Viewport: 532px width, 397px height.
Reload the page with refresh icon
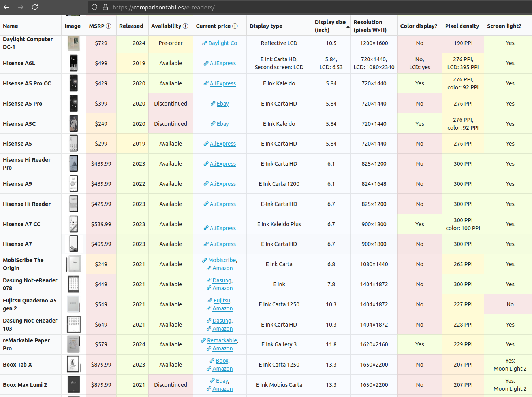coord(35,7)
